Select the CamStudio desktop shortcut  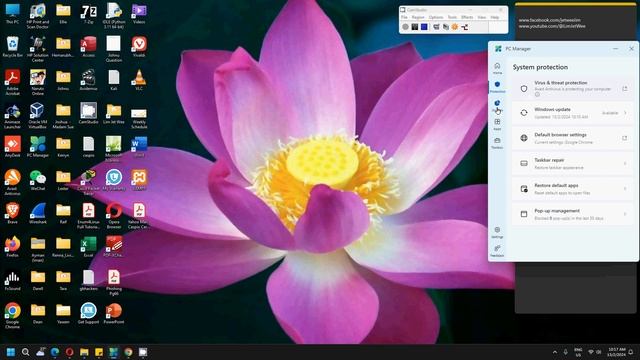click(x=89, y=113)
